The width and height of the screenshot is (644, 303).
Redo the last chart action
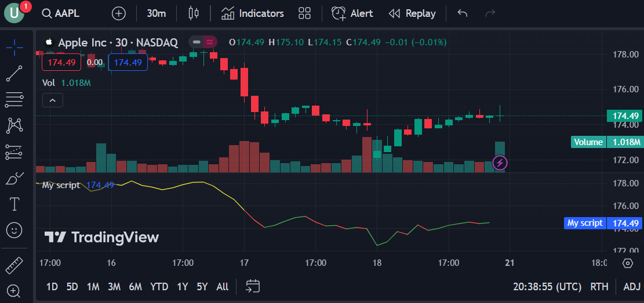490,13
